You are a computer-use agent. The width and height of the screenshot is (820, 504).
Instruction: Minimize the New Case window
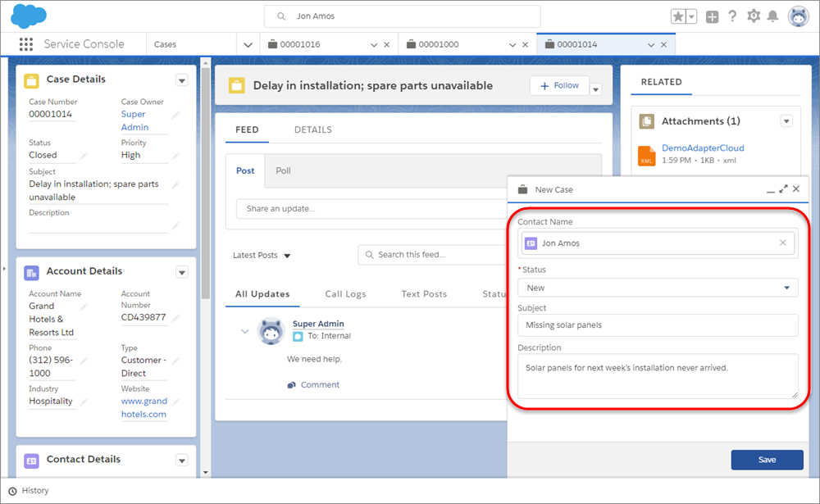click(770, 190)
